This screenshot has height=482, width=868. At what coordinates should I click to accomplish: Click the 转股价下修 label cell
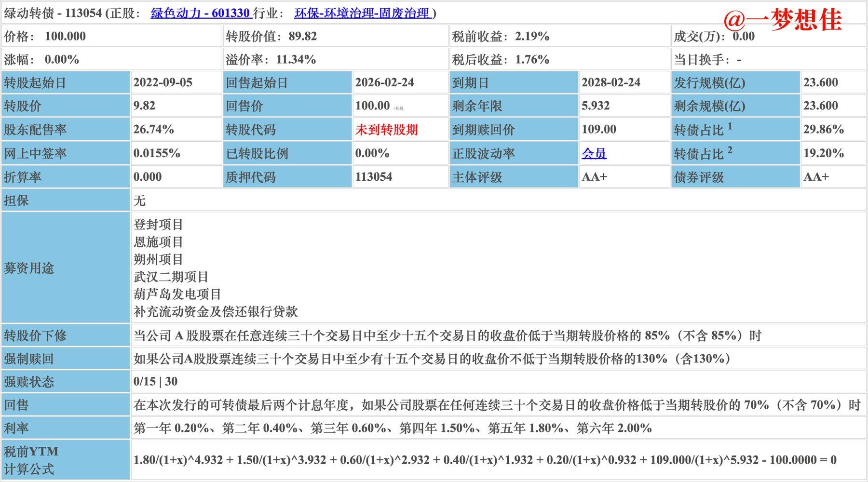click(66, 335)
